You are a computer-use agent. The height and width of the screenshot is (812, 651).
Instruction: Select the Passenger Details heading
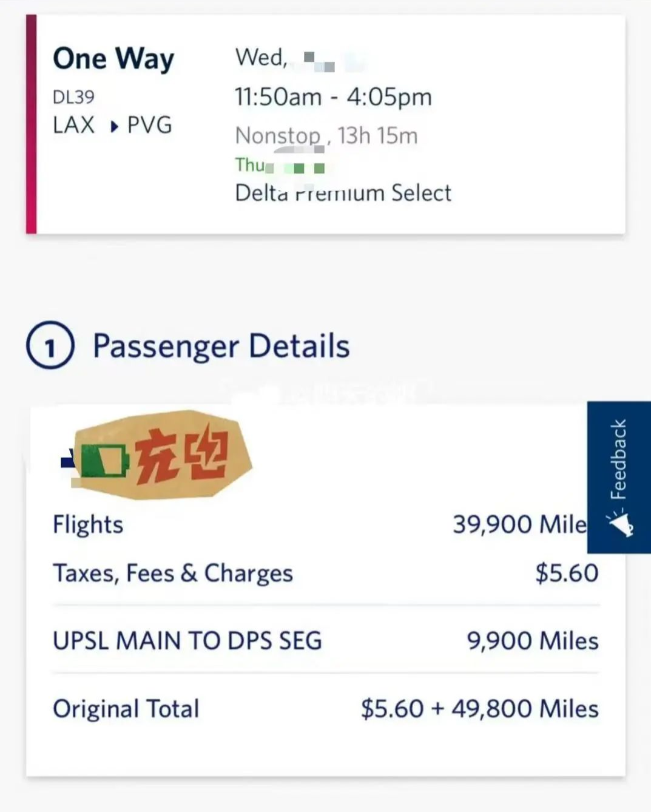pos(221,346)
